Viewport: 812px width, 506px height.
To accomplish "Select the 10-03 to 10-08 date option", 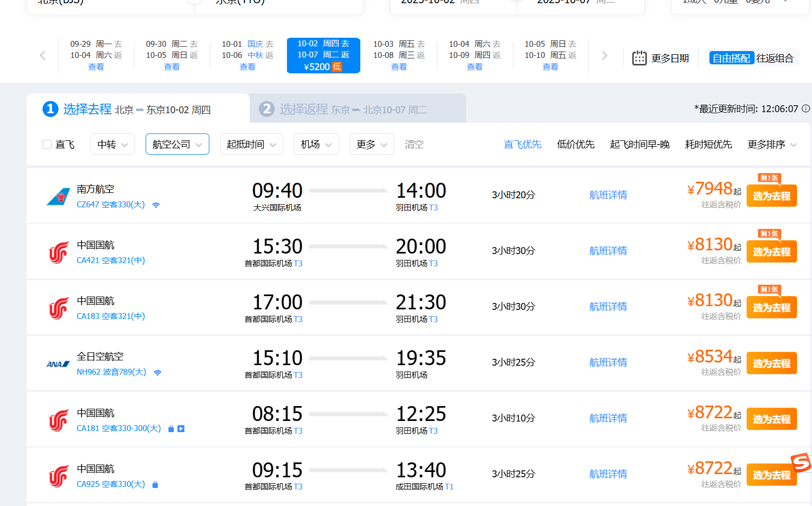I will point(399,55).
